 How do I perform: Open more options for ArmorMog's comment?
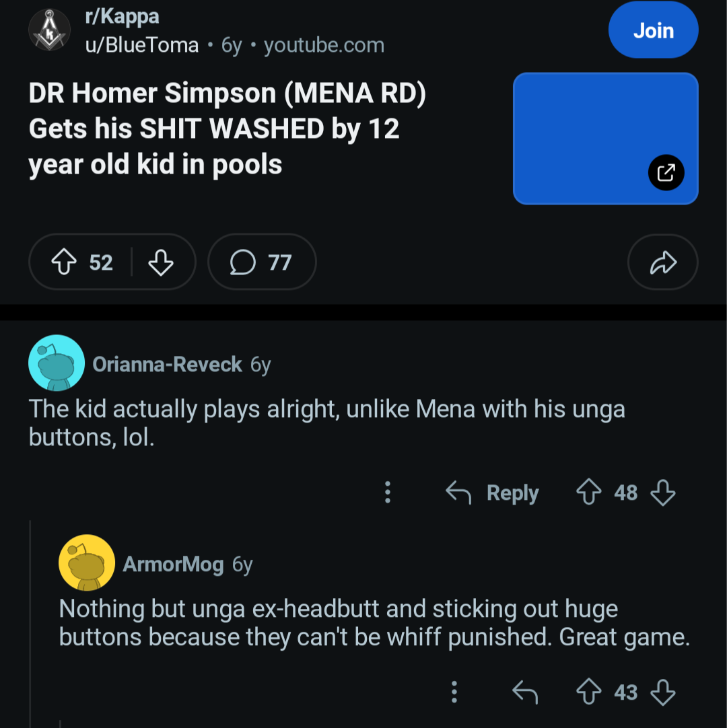click(454, 692)
